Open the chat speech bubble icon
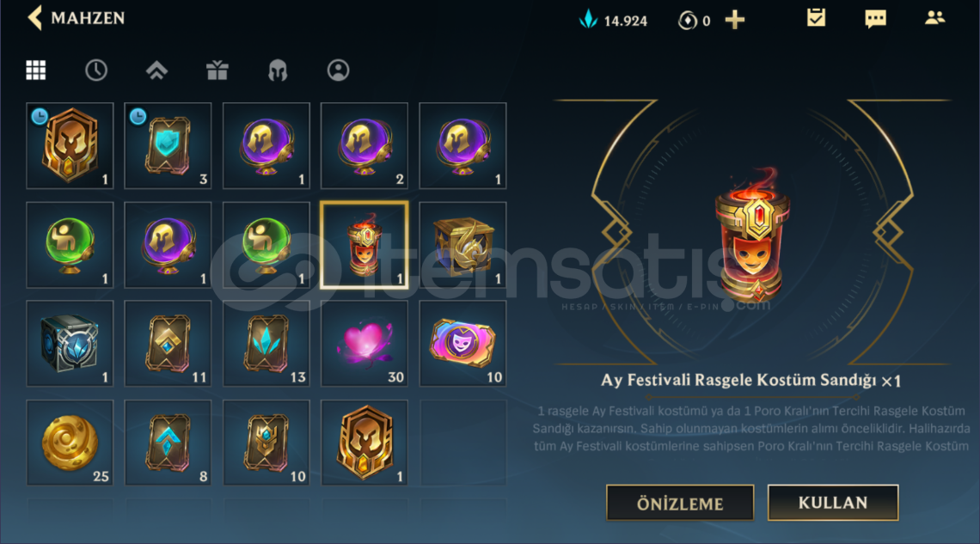Screen dimensions: 980x544 [x=875, y=19]
